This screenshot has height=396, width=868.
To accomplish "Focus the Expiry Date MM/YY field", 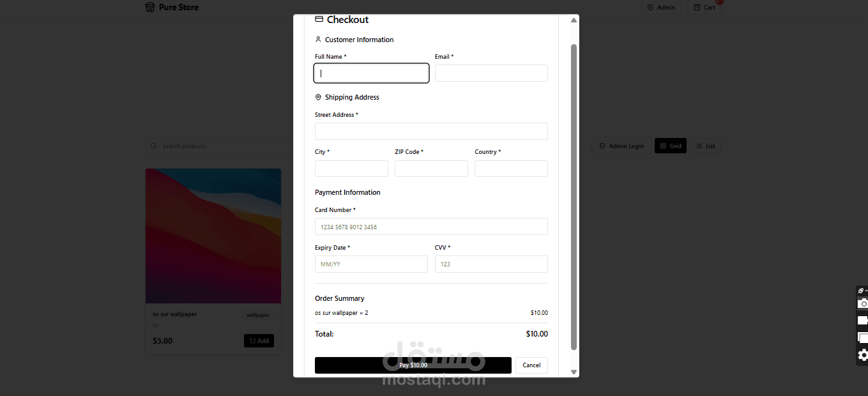I will [371, 264].
